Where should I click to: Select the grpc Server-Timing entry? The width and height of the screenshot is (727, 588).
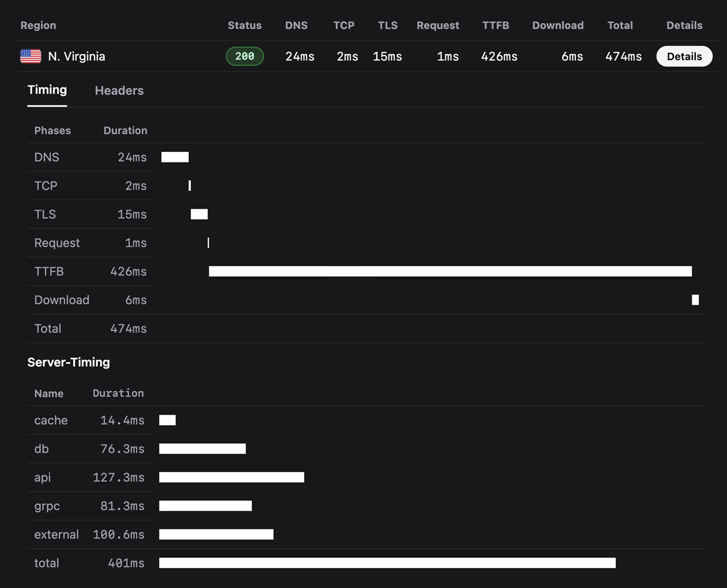(x=46, y=506)
